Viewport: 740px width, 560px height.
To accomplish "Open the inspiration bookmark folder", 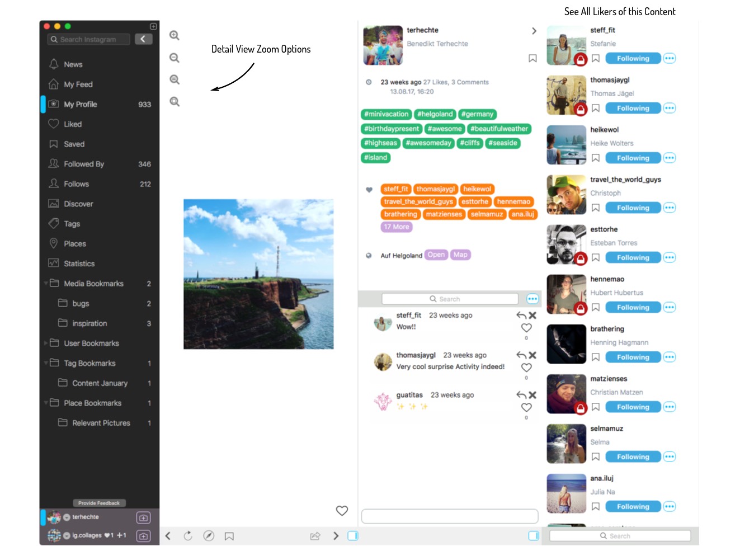I will click(100, 323).
